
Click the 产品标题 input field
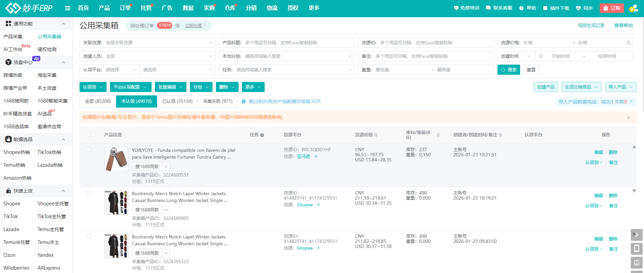pos(298,43)
